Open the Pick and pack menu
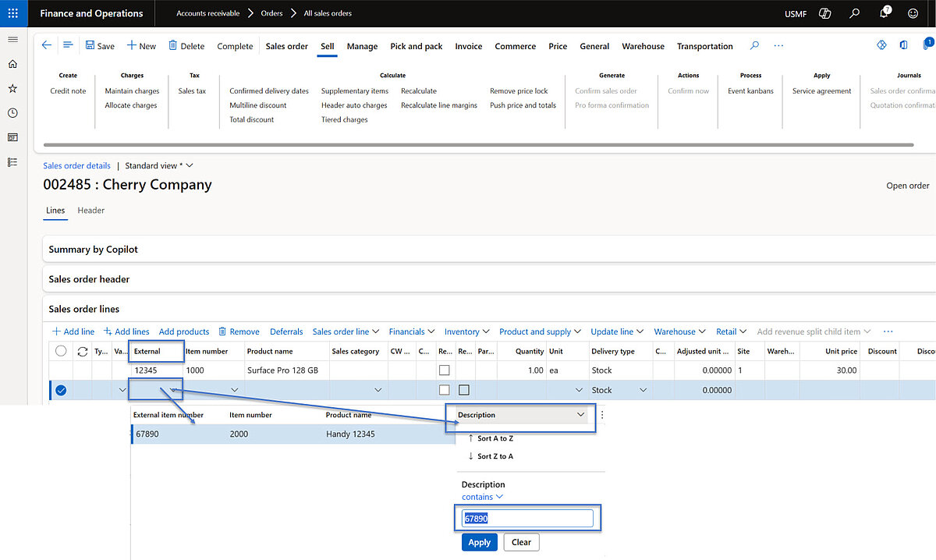Image resolution: width=936 pixels, height=560 pixels. [416, 46]
